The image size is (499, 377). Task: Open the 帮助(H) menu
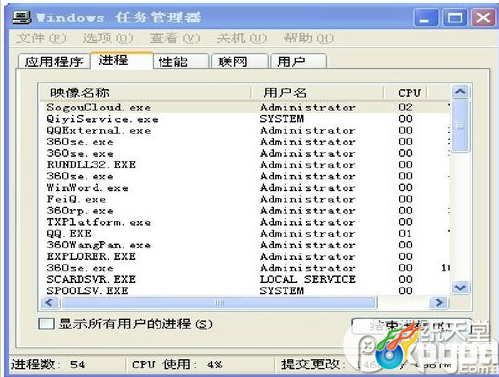(x=308, y=38)
